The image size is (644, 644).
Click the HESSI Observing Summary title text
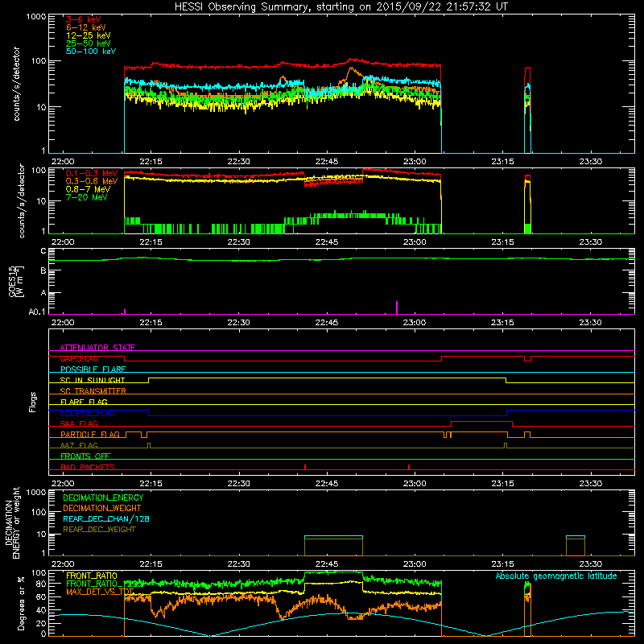pos(341,6)
